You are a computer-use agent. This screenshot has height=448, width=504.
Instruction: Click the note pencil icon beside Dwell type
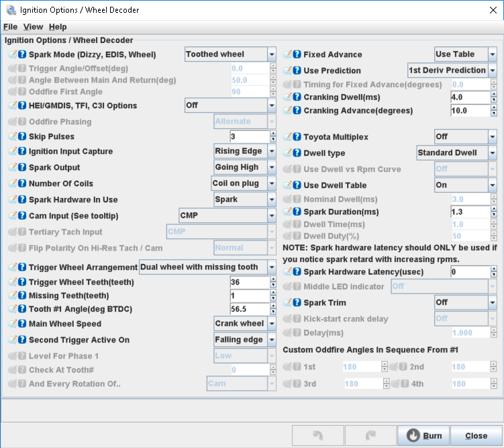pos(288,153)
